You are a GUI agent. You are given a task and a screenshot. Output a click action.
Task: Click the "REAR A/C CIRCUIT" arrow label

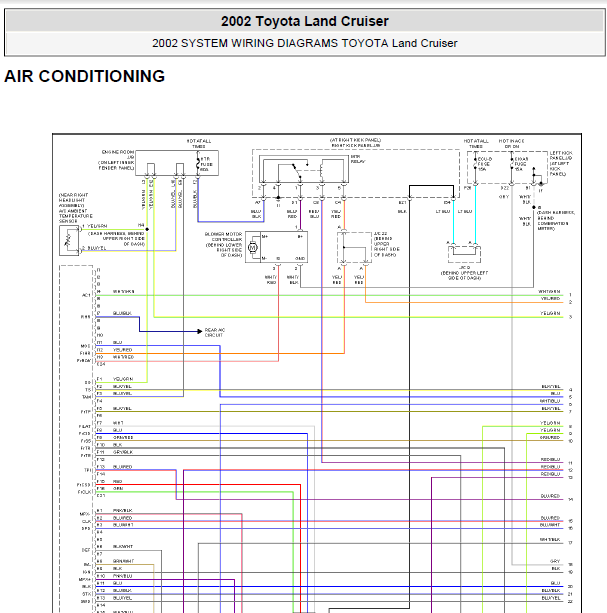coord(215,333)
